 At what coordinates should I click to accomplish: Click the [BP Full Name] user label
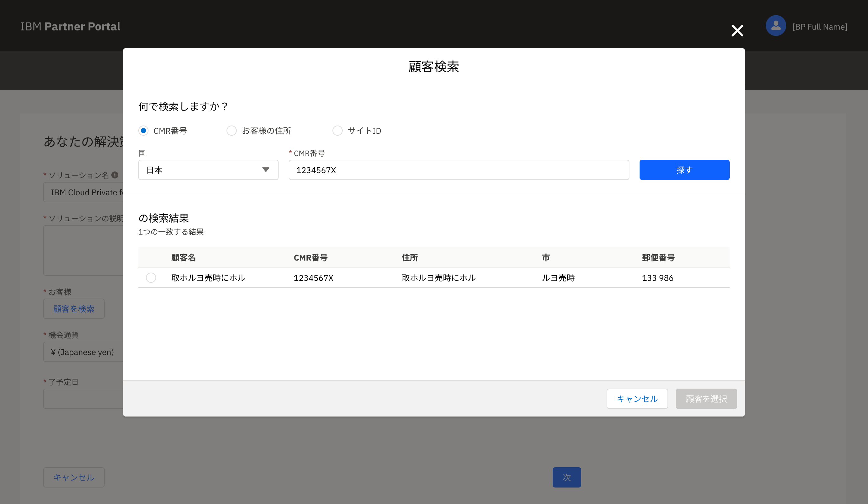820,27
